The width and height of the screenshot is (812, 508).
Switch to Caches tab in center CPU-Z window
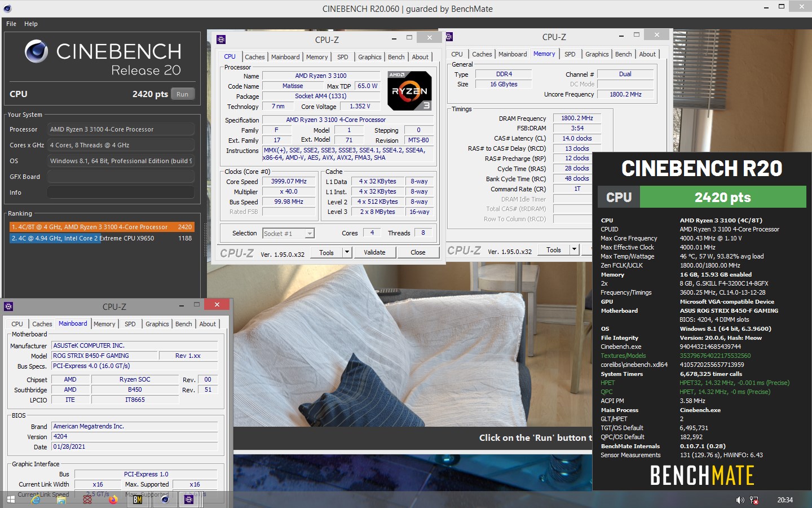pos(255,57)
